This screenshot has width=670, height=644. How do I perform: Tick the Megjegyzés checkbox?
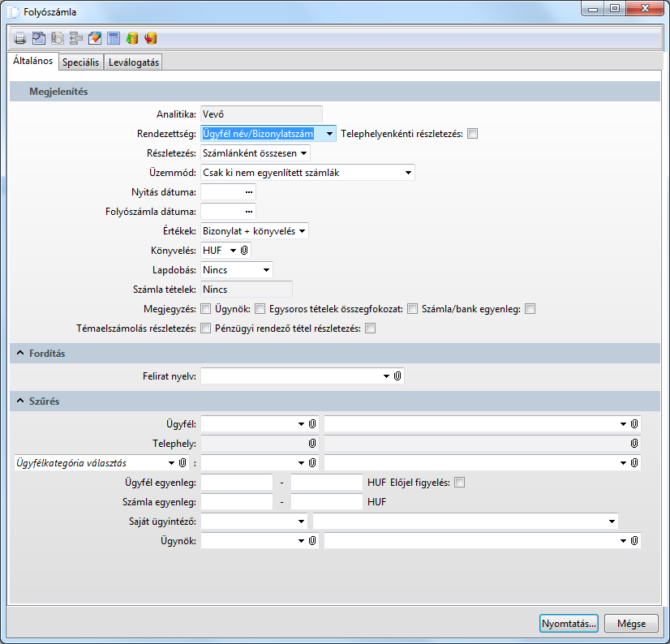pyautogui.click(x=205, y=309)
